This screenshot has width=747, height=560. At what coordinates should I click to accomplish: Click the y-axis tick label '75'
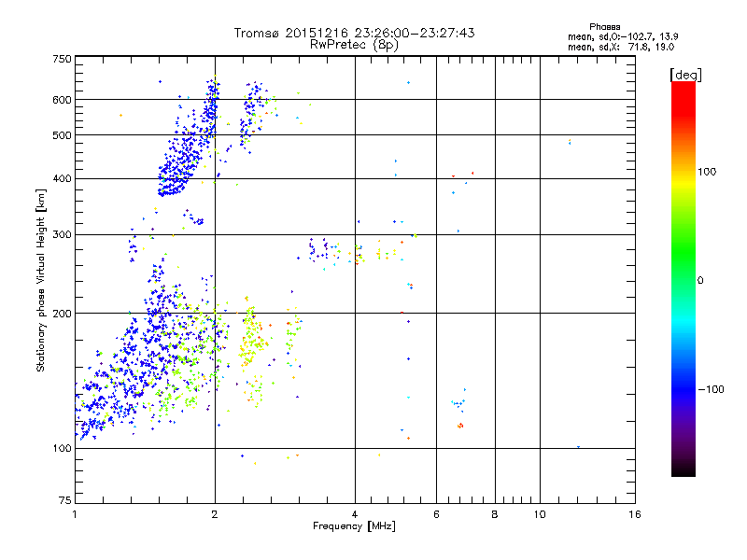coord(65,500)
